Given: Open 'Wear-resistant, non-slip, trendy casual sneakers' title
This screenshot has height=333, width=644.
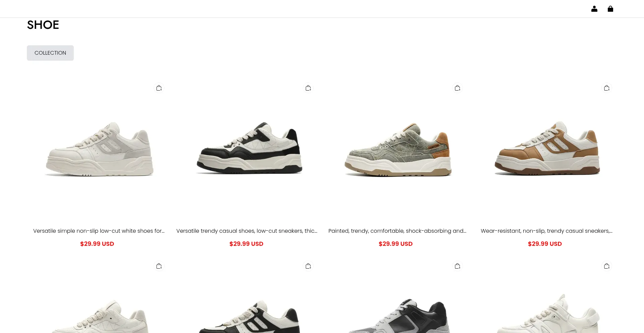Looking at the screenshot, I should click(x=547, y=231).
